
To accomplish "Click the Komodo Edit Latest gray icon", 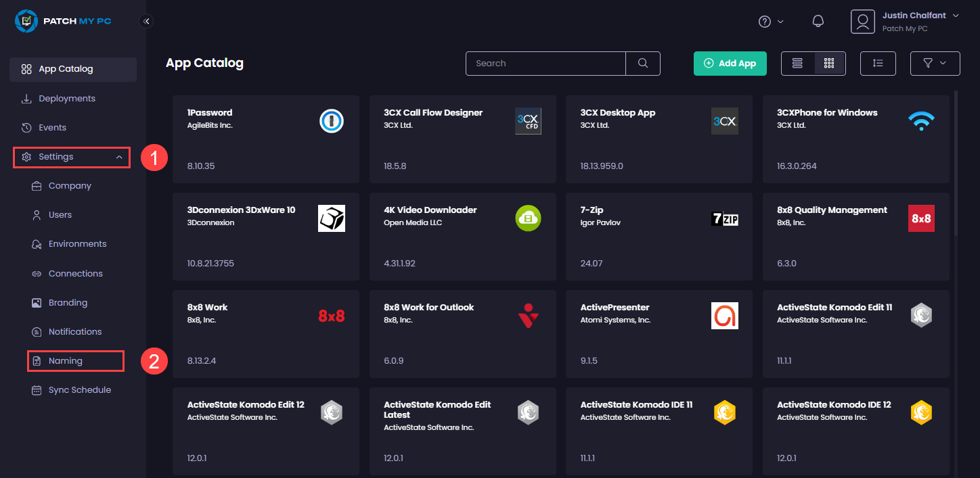I will pyautogui.click(x=528, y=412).
